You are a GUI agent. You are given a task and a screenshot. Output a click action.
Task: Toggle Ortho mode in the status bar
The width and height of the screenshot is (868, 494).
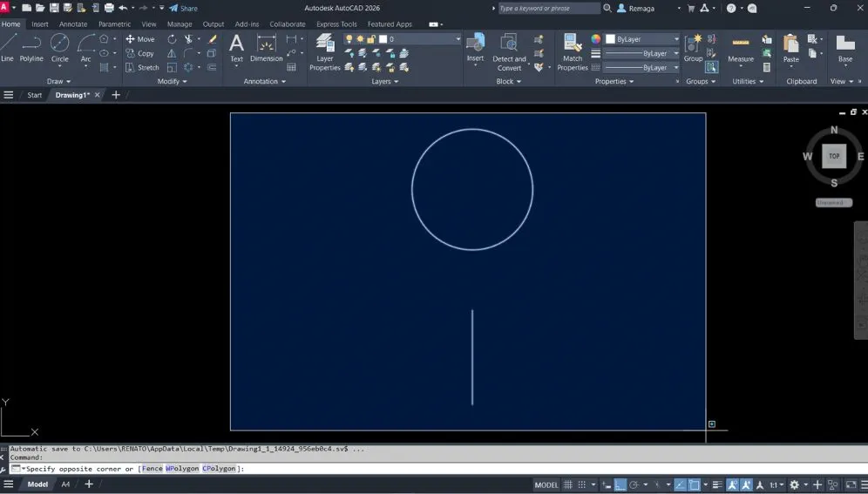click(620, 484)
